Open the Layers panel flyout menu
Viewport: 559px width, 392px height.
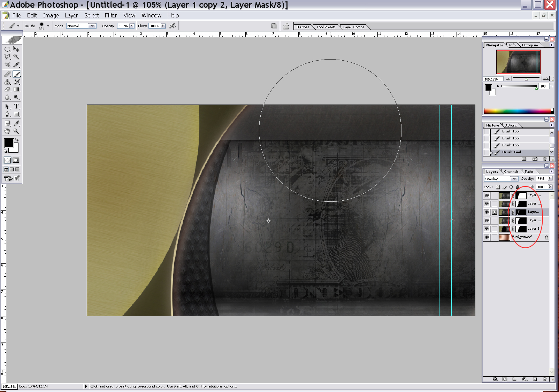551,171
